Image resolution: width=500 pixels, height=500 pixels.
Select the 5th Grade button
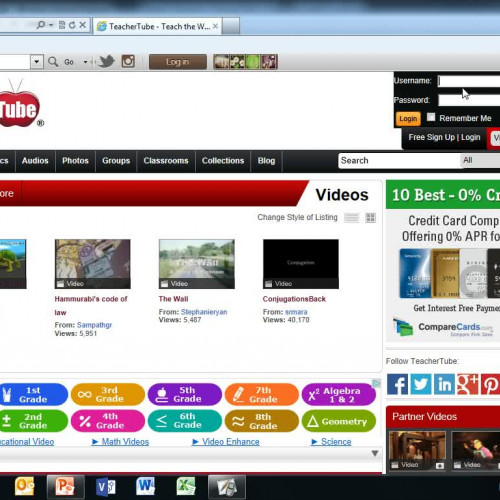click(185, 395)
